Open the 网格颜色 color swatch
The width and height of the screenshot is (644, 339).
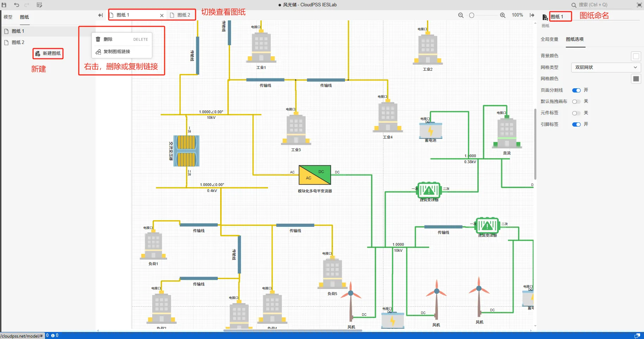point(636,79)
